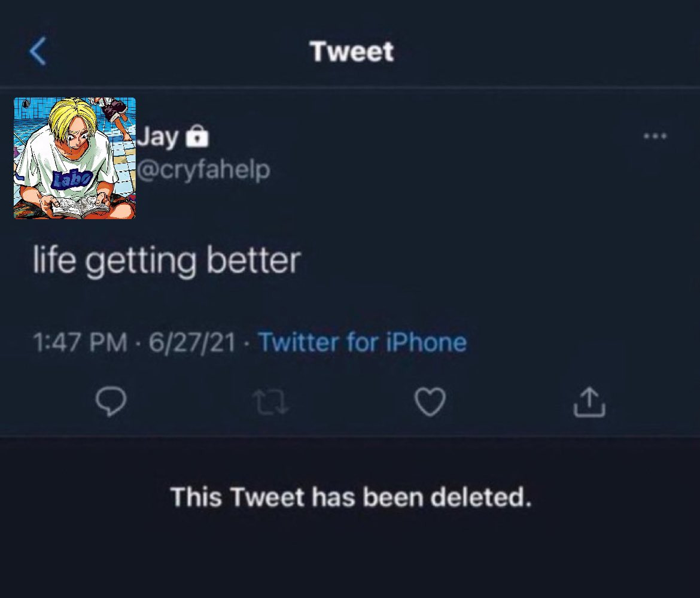
Task: Click the display name Jay
Action: pos(158,138)
